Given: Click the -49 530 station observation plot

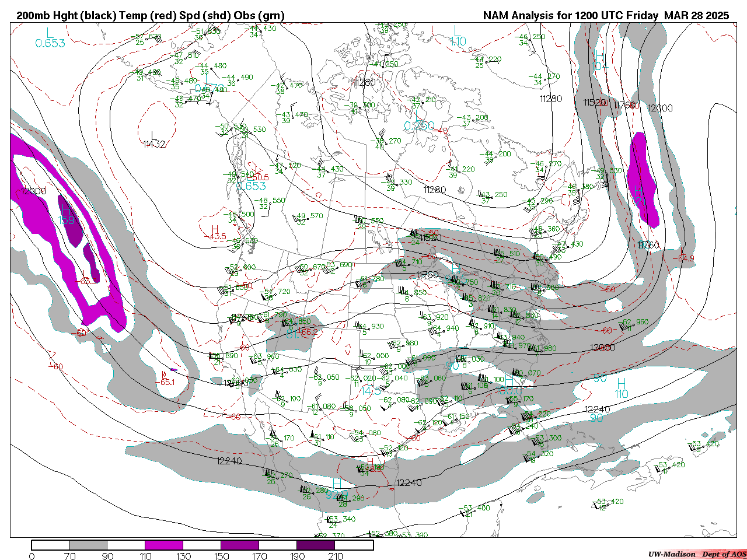Looking at the screenshot, I should click(x=608, y=173).
